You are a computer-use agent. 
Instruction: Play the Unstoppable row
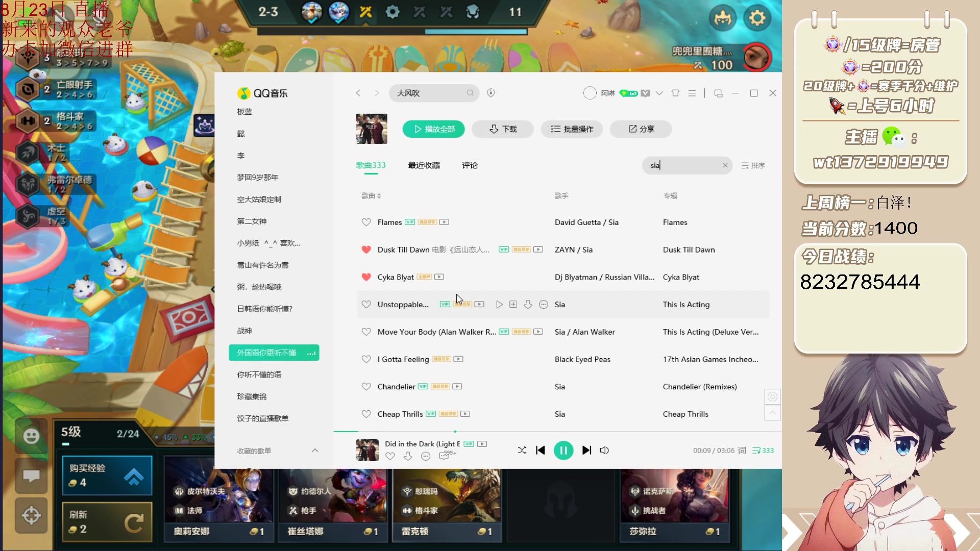[499, 305]
